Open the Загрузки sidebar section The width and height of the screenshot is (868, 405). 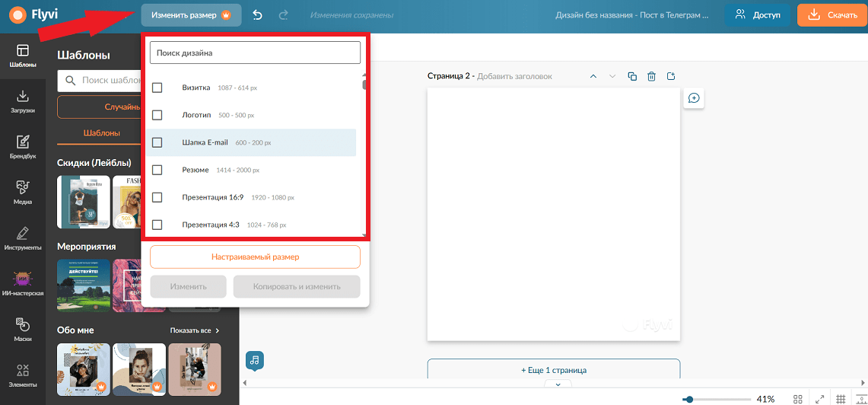(x=23, y=102)
